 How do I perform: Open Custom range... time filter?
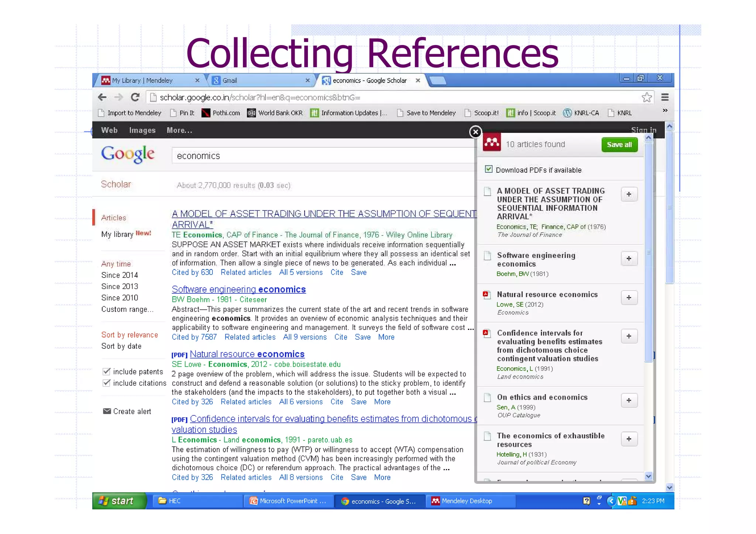[127, 309]
